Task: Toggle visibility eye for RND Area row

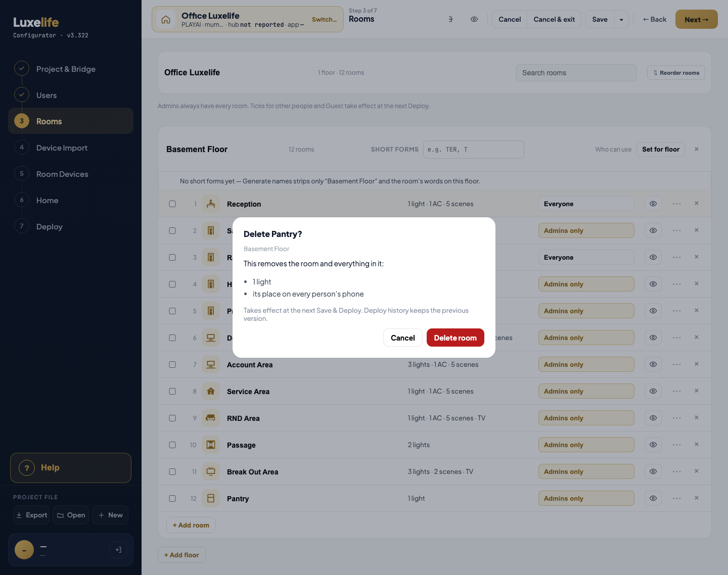Action: pos(653,418)
